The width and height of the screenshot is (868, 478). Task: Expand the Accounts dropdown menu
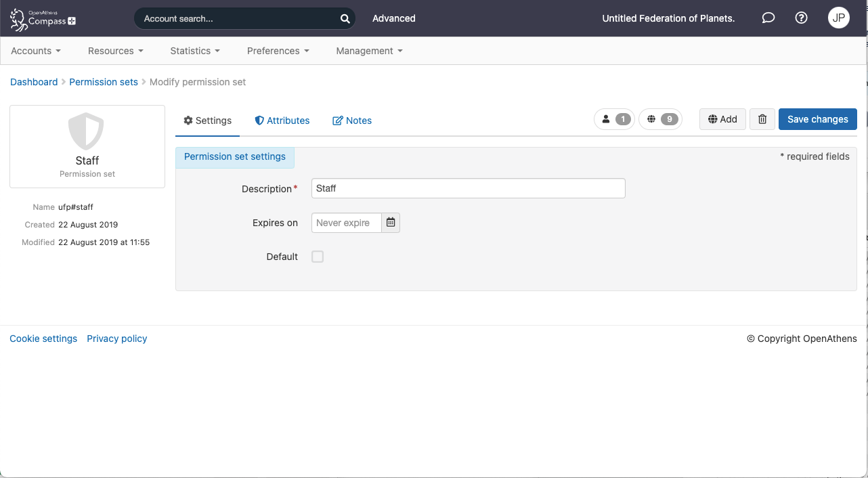(x=36, y=51)
